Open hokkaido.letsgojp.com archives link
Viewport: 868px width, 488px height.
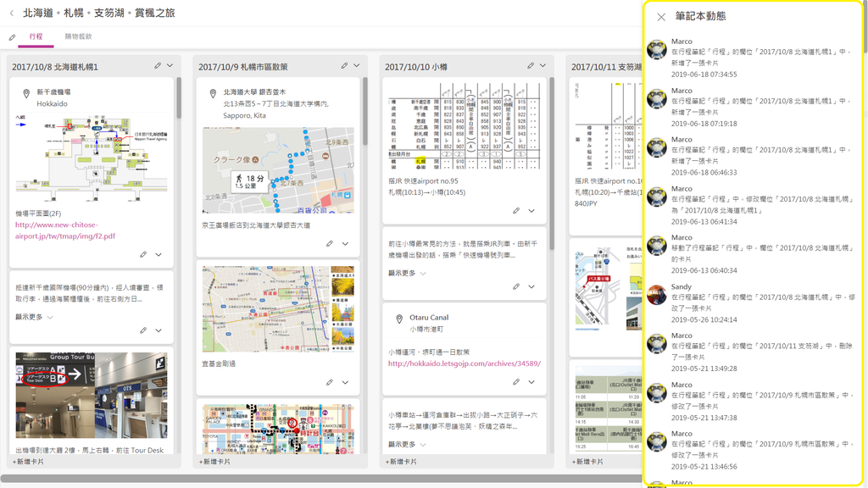tap(465, 363)
